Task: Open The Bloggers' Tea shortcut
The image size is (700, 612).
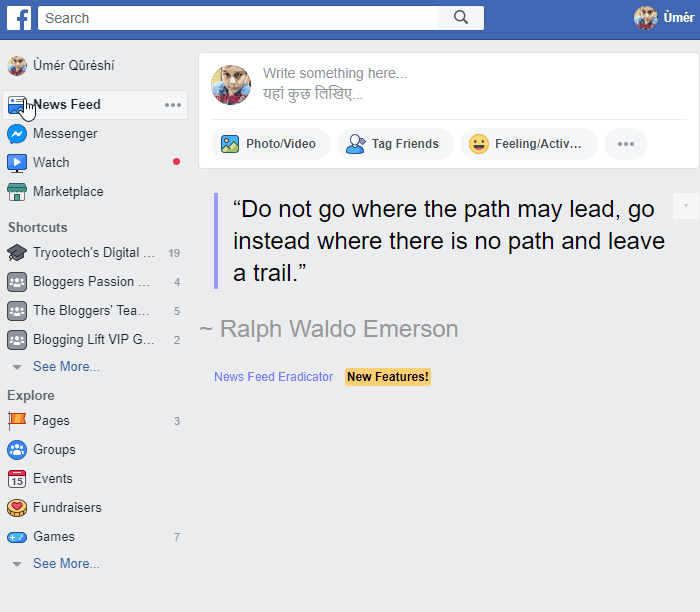Action: (x=91, y=311)
